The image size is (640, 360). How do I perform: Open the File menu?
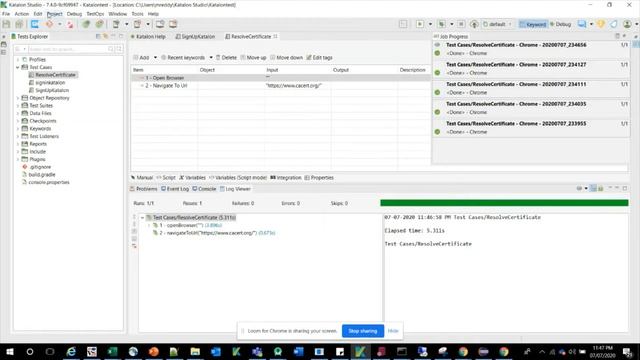6,14
